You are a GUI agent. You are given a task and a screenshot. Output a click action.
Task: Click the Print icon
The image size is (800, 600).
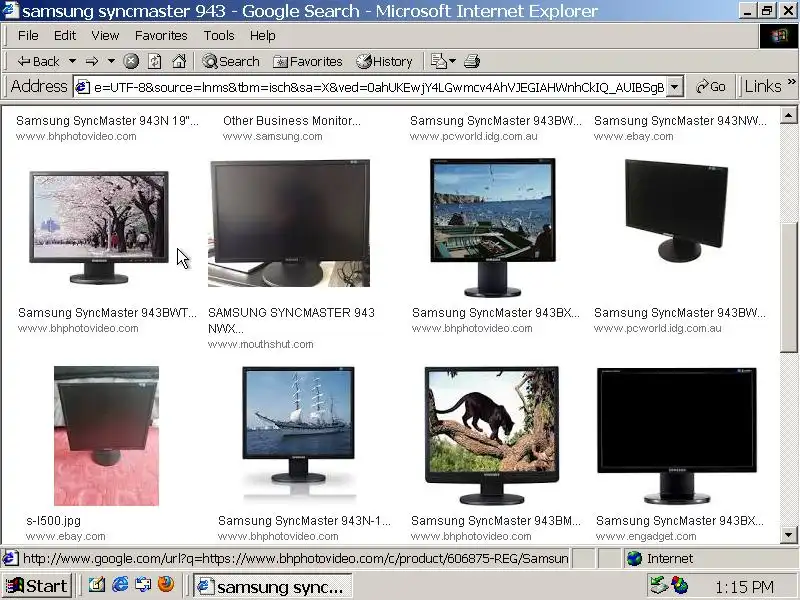click(x=472, y=61)
